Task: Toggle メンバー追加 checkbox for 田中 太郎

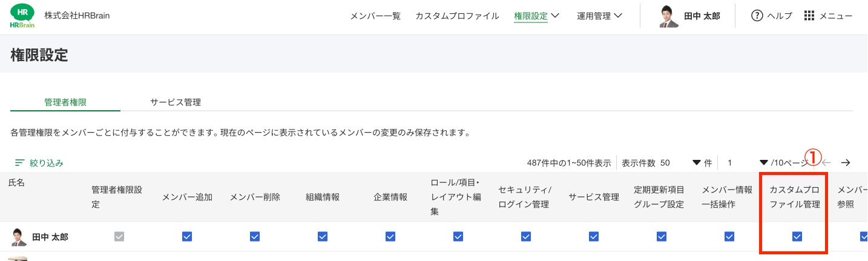Action: pos(187,237)
